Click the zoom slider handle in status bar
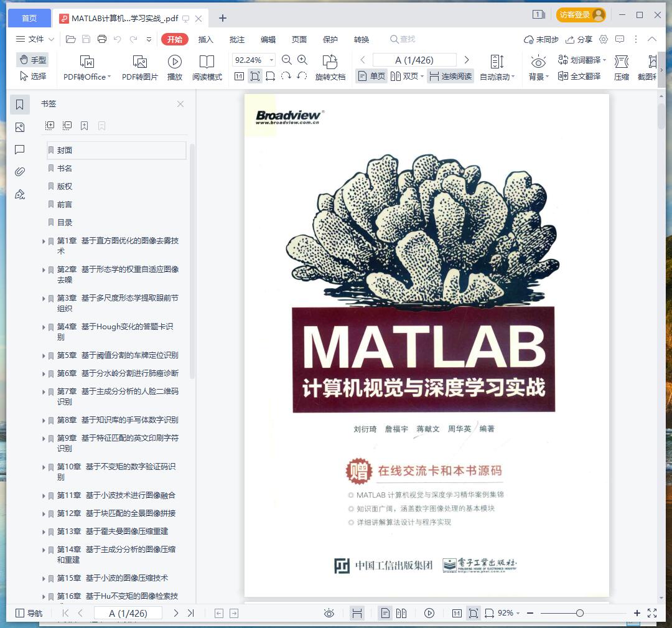The height and width of the screenshot is (628, 672). pyautogui.click(x=579, y=613)
